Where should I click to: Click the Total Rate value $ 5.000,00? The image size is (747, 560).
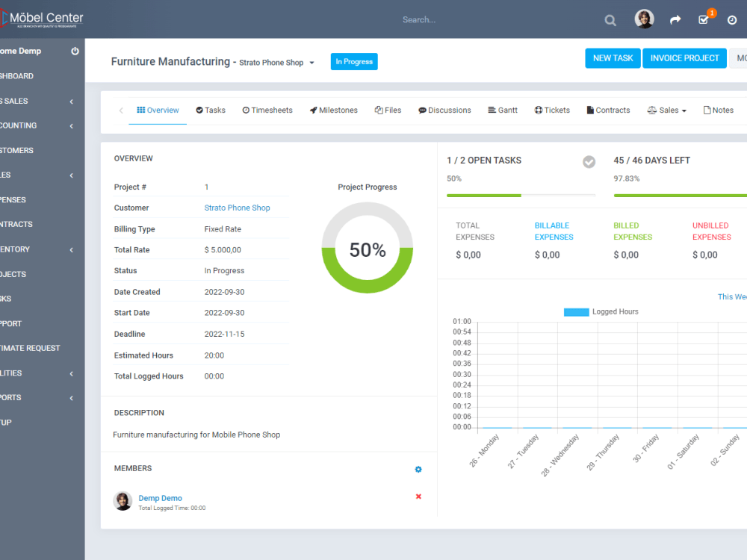[223, 249]
